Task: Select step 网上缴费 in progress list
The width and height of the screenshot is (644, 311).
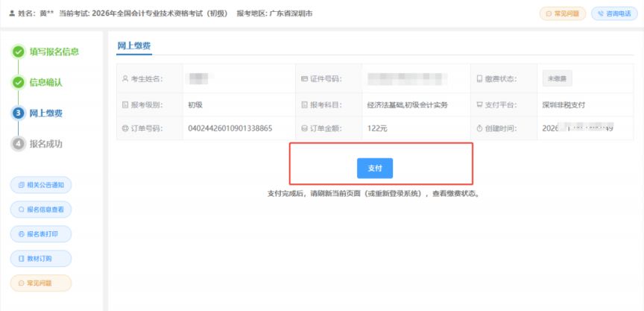Action: [x=46, y=113]
